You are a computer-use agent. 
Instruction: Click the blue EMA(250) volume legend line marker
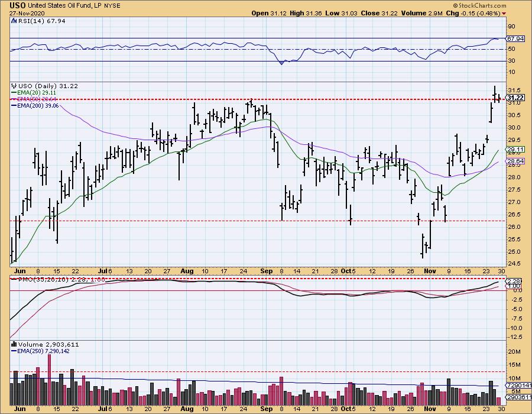(x=14, y=351)
